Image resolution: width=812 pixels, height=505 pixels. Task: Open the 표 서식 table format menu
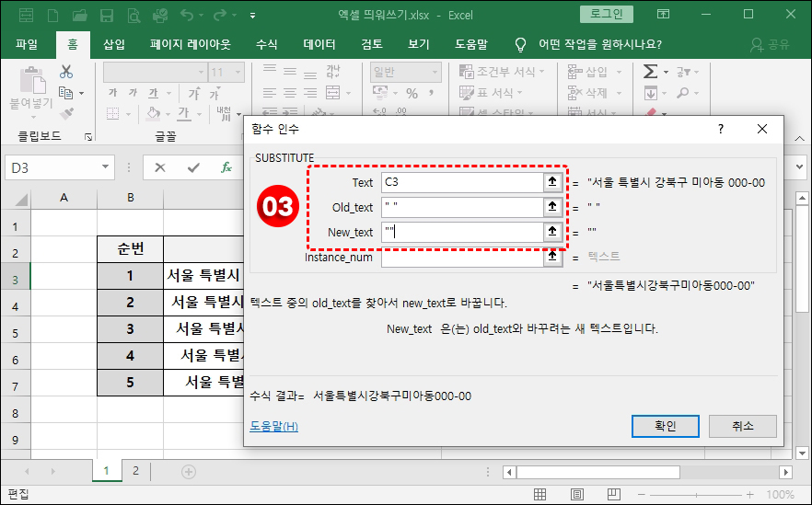click(x=491, y=93)
